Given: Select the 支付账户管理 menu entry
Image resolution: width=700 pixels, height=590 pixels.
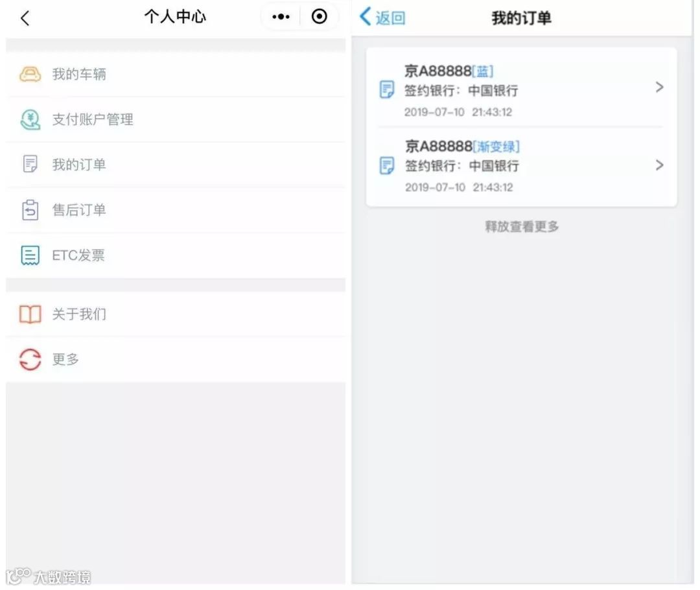Looking at the screenshot, I should [176, 120].
